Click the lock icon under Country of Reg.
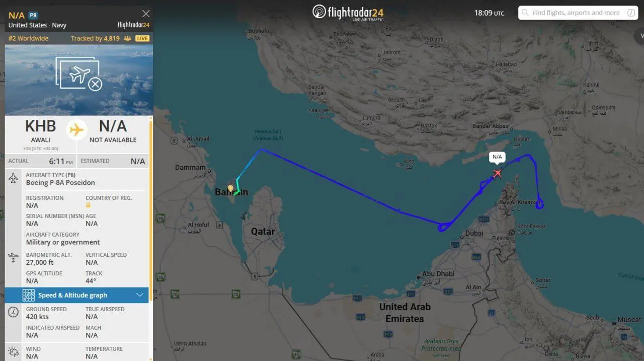Viewport: 644px width, 361px height. 88,205
